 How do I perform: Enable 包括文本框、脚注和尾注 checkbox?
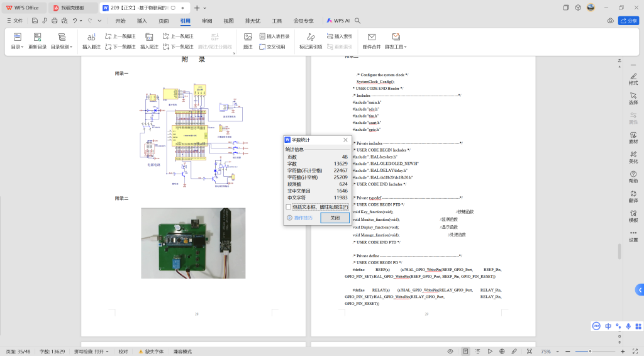[289, 207]
